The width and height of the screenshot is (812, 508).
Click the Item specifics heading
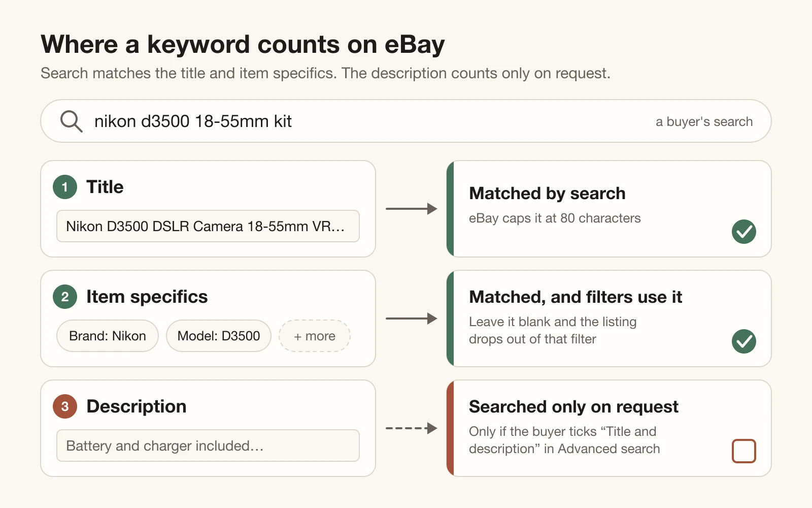(147, 297)
